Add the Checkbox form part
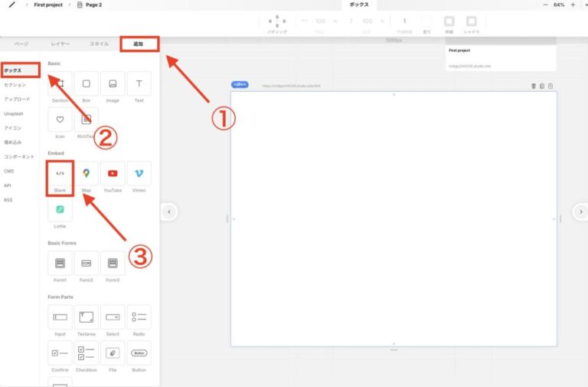 [x=87, y=353]
